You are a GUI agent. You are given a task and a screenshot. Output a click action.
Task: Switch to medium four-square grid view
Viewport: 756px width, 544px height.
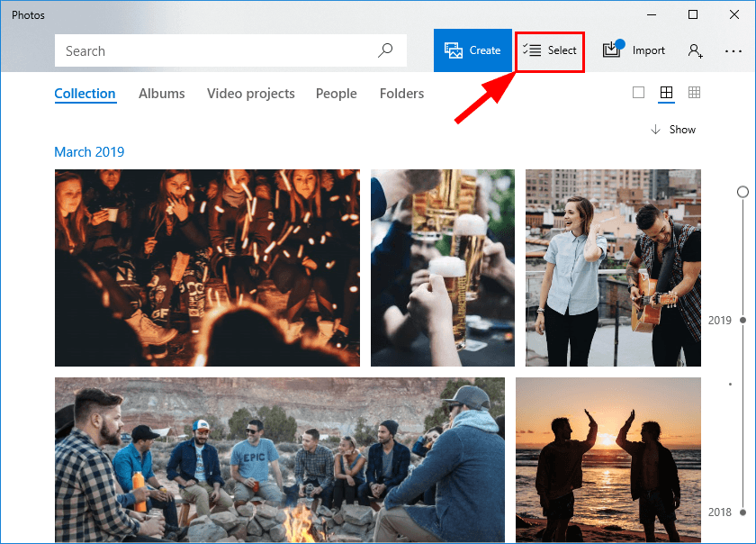coord(666,92)
